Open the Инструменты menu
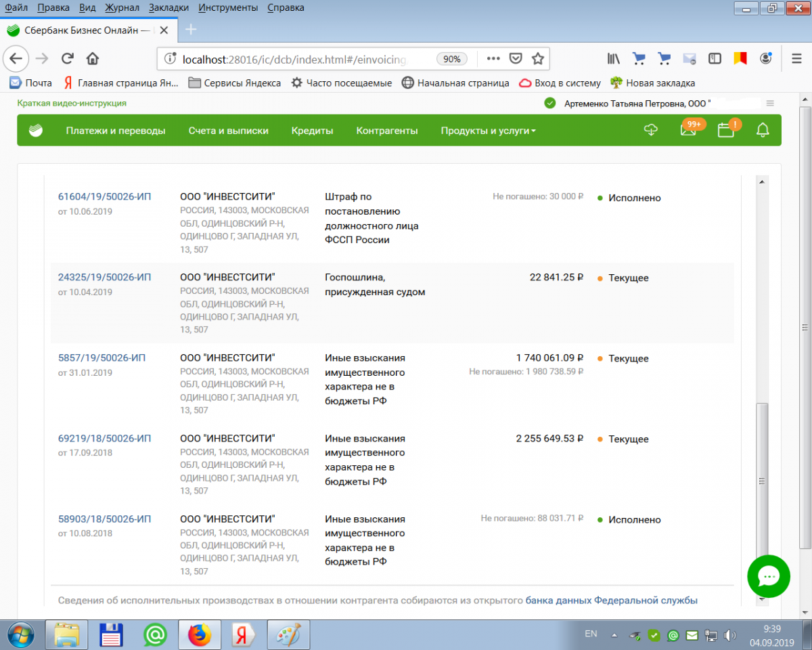 click(229, 7)
